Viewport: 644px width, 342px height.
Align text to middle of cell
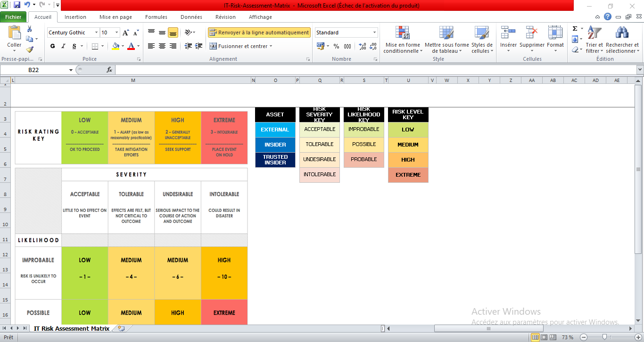(162, 33)
